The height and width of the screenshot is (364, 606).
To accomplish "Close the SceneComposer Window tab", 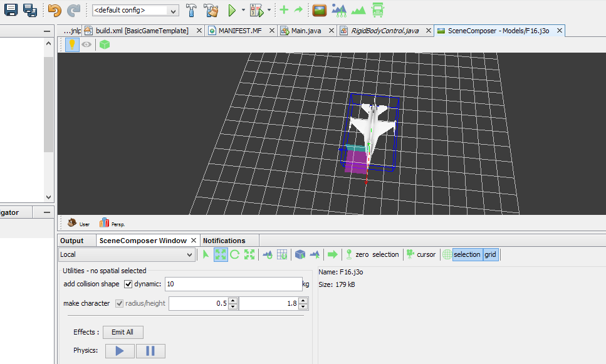I will point(194,241).
